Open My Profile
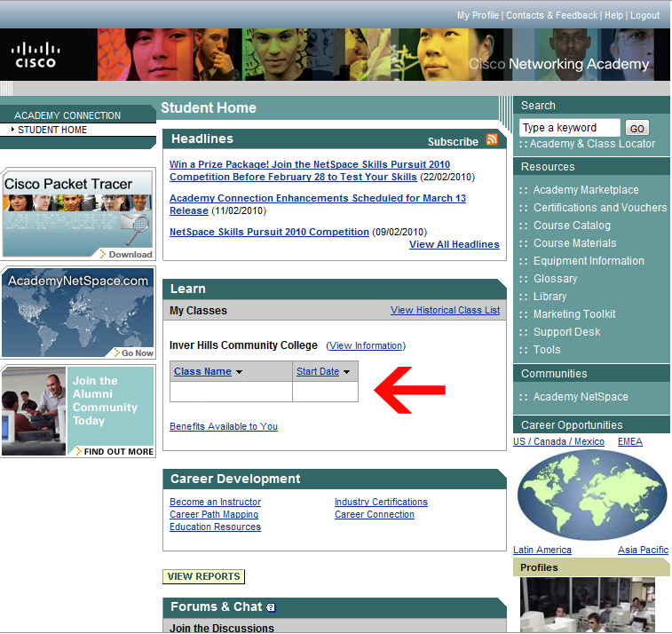Screen dimensions: 672x634 (x=478, y=15)
